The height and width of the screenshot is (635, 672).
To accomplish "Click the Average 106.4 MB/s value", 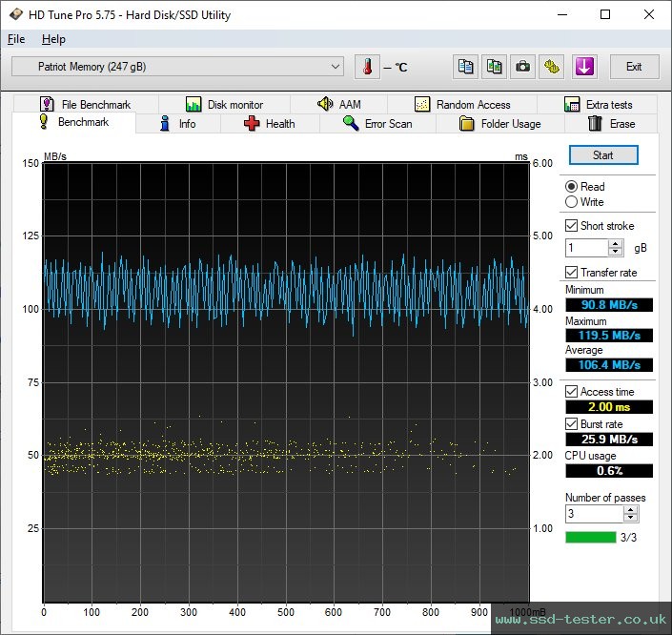I will 609,365.
